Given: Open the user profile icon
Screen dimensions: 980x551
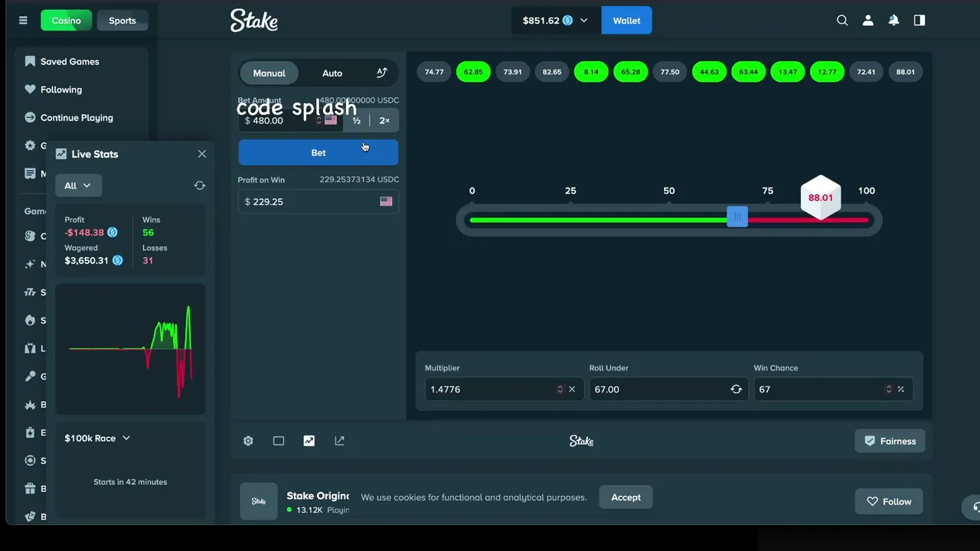Looking at the screenshot, I should 868,21.
